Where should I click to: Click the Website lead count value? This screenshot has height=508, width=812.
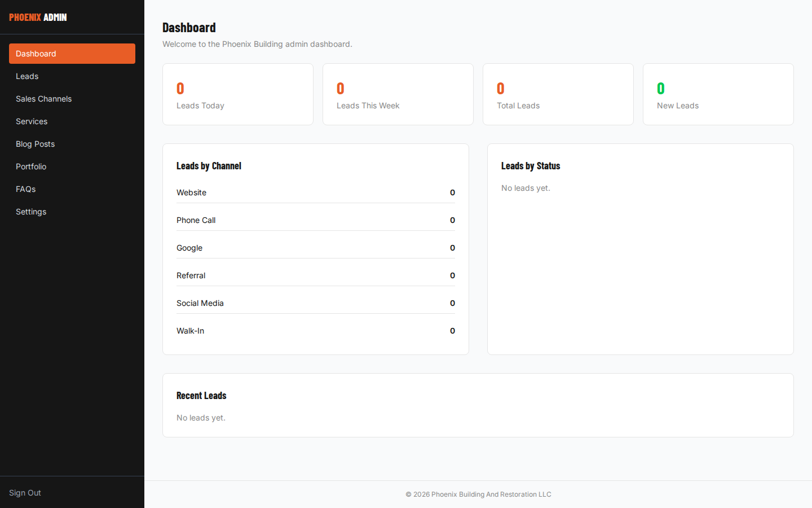coord(452,192)
